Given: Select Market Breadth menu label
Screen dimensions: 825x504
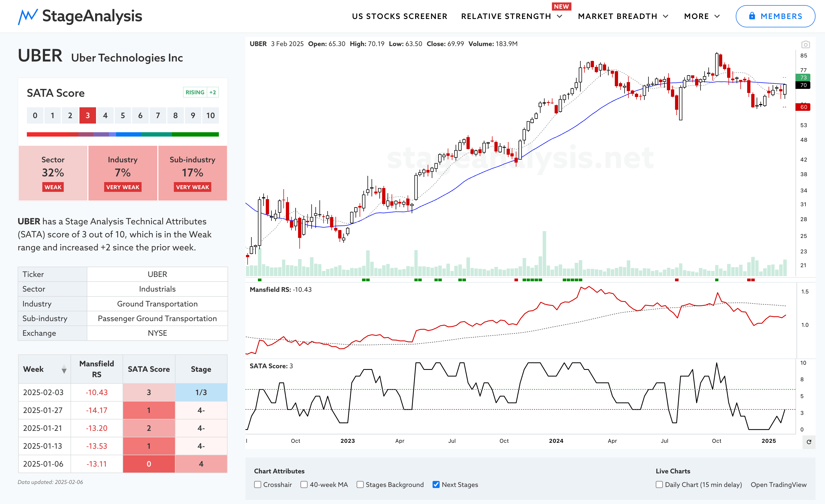Looking at the screenshot, I should (618, 16).
